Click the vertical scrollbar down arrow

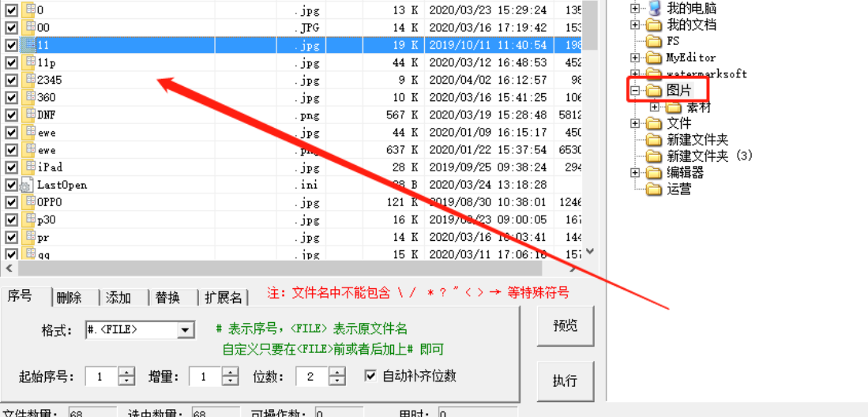coord(590,251)
